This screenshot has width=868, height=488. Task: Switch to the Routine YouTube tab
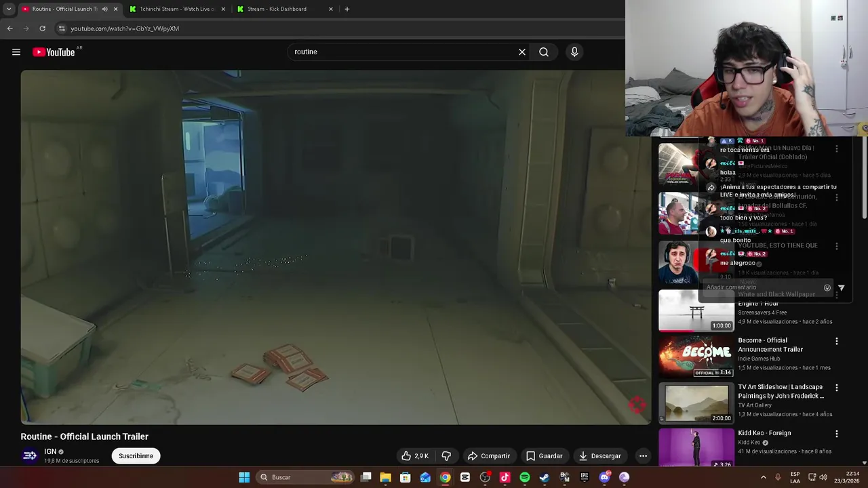[x=64, y=9]
